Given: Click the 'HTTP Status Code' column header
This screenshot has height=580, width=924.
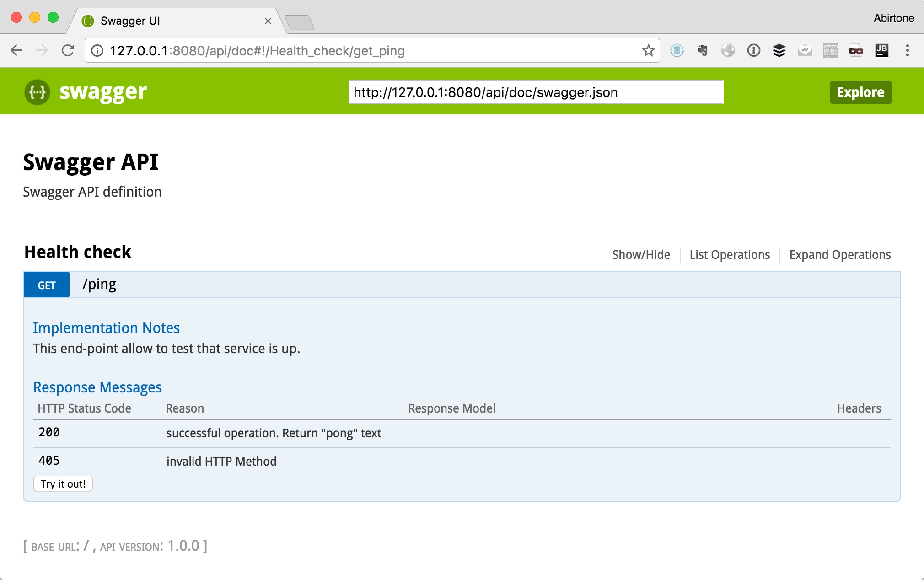Looking at the screenshot, I should (x=84, y=408).
